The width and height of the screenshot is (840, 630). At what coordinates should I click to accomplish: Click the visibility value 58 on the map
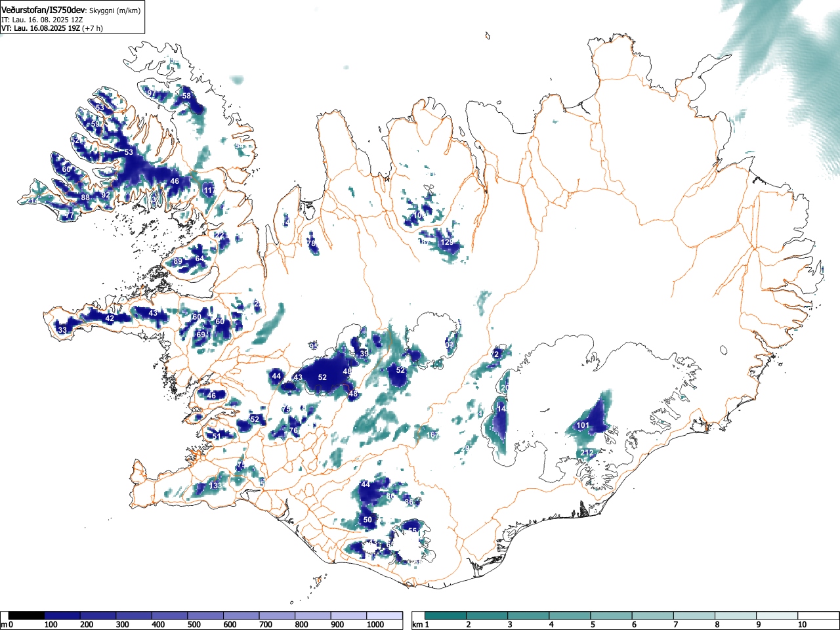(x=186, y=96)
